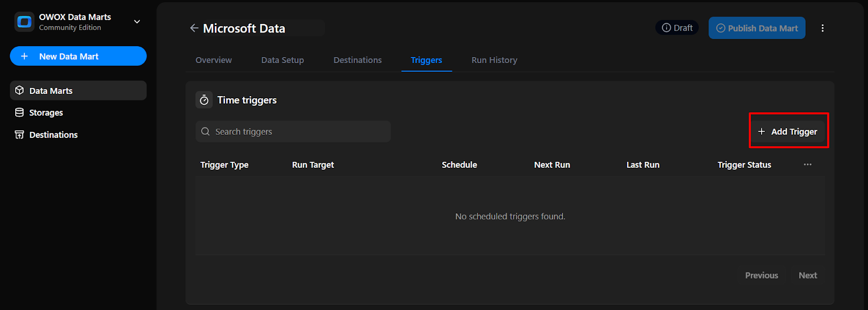This screenshot has width=868, height=310.
Task: Click the Add Trigger button
Action: (x=788, y=131)
